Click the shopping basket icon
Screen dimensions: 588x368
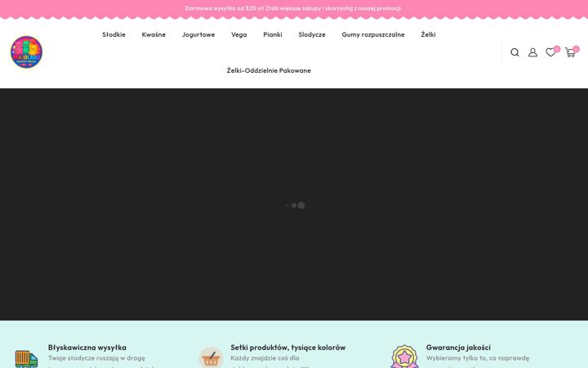(x=211, y=357)
